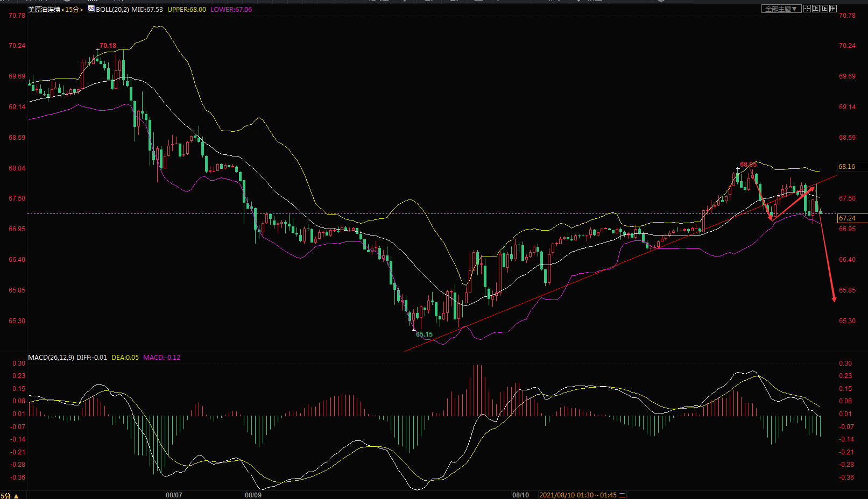The width and height of the screenshot is (868, 499).
Task: Click the 68.16 price tag on right axis
Action: tap(852, 167)
